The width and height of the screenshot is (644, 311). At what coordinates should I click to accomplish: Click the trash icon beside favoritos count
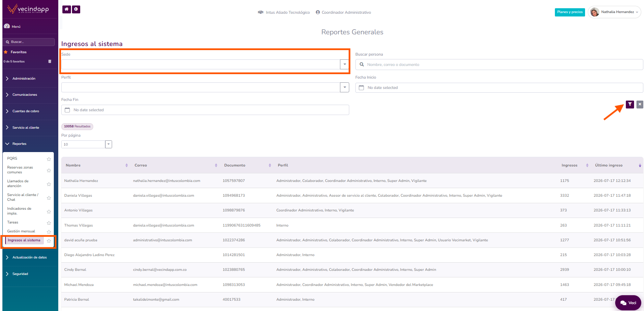click(50, 61)
